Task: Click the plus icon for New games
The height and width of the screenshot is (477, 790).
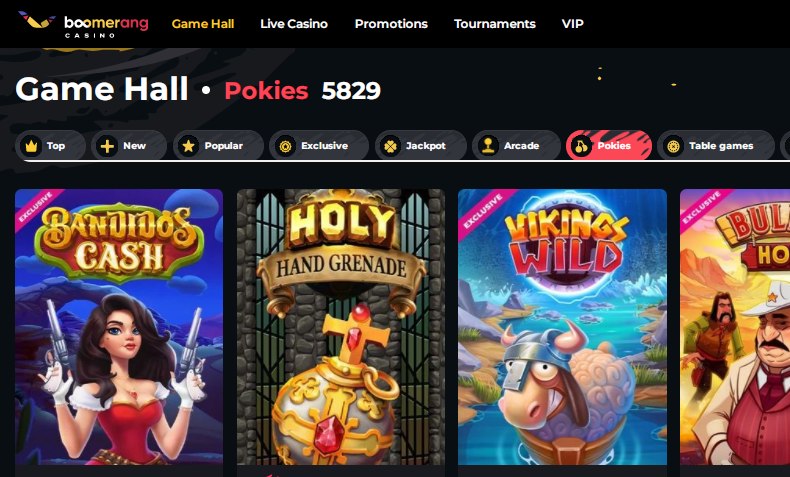Action: (107, 146)
